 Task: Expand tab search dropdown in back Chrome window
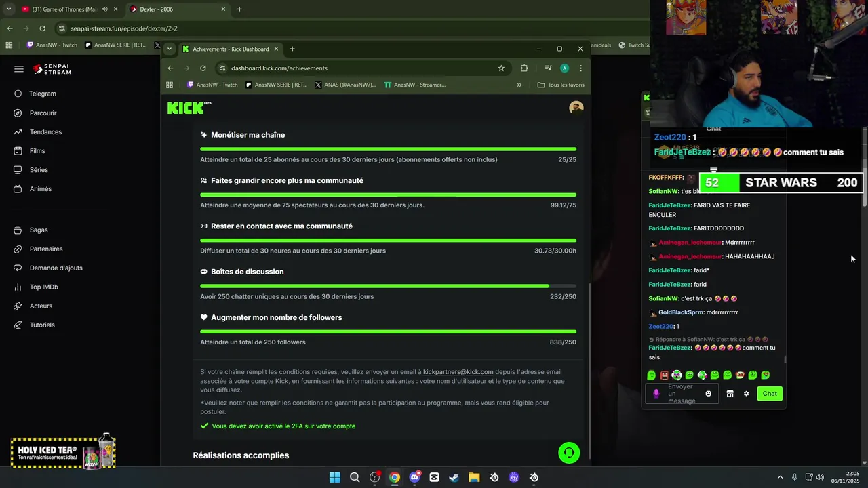tap(8, 9)
